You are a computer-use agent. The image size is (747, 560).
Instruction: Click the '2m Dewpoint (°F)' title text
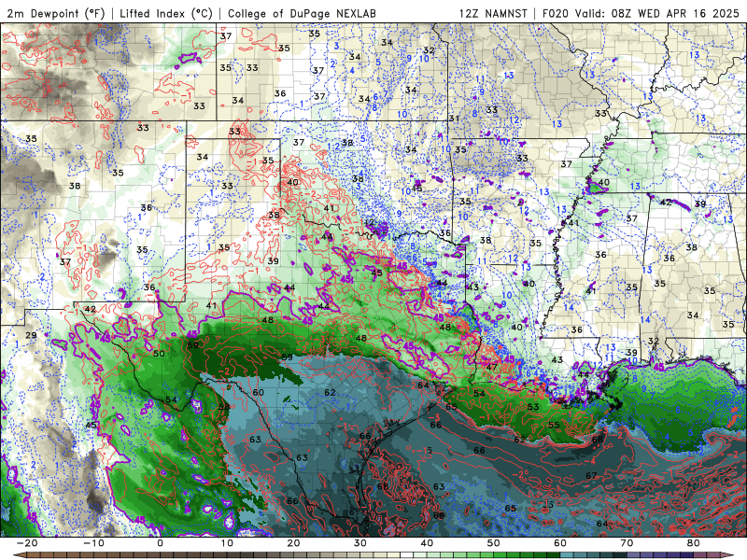point(56,13)
